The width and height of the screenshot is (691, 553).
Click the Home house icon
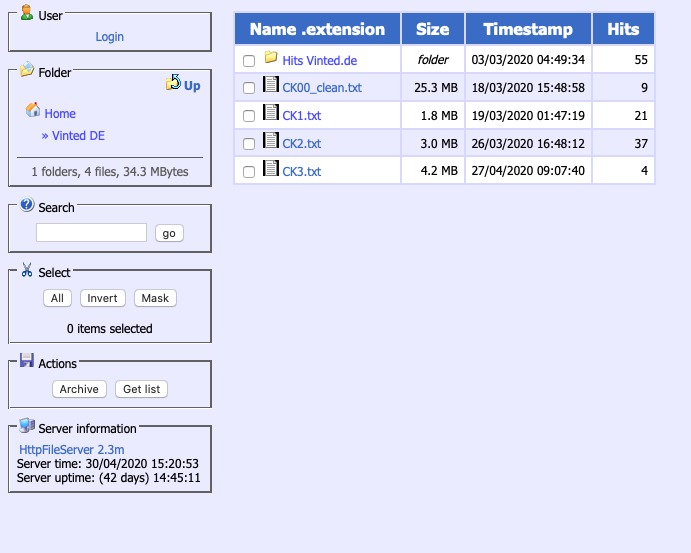[x=33, y=111]
